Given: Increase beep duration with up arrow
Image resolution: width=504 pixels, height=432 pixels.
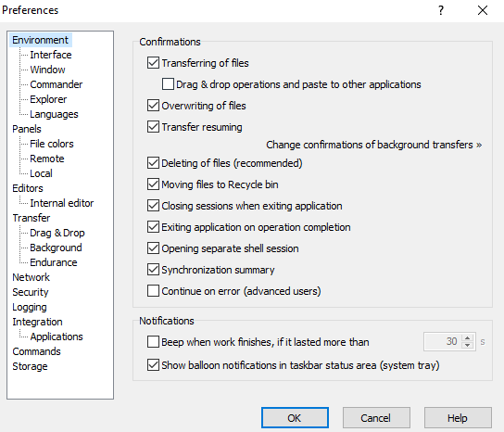Looking at the screenshot, I should pos(468,337).
